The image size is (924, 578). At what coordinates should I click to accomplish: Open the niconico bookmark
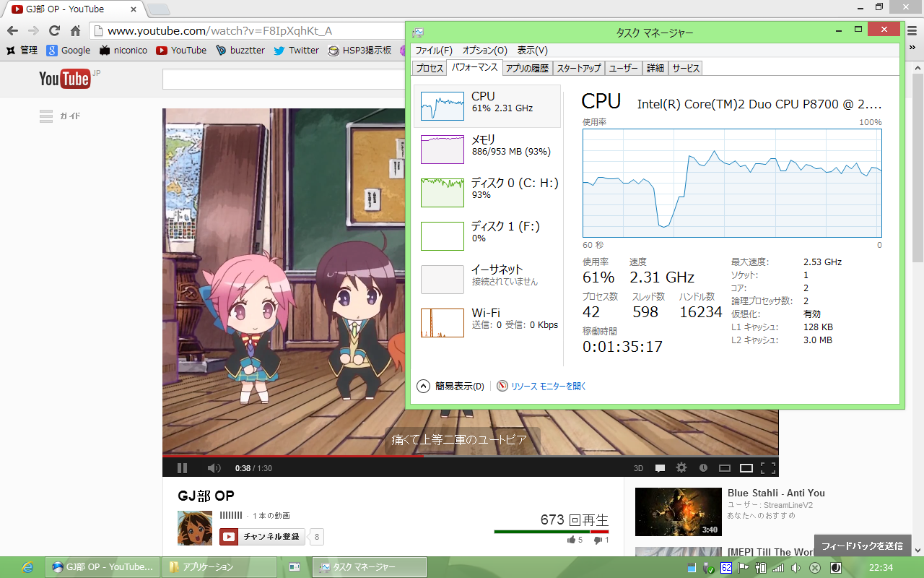pyautogui.click(x=123, y=51)
